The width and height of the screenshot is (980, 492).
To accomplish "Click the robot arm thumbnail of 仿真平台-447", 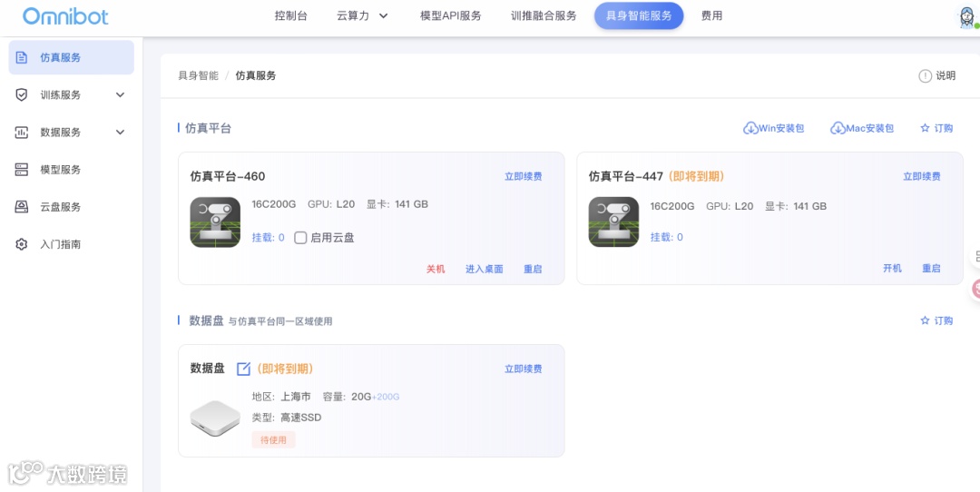I will (x=613, y=221).
